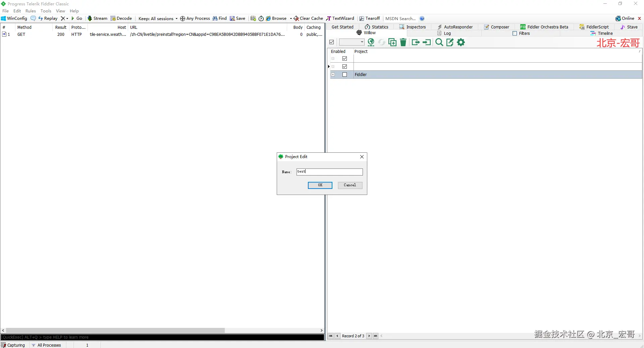Viewport: 644px width, 348px height.
Task: Open Willow settings gear icon
Action: pos(461,42)
